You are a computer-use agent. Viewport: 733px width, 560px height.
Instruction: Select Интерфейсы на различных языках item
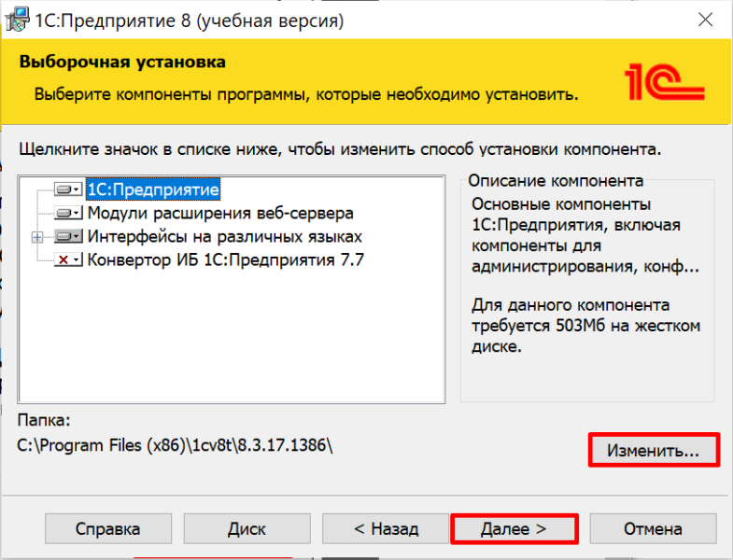click(224, 237)
